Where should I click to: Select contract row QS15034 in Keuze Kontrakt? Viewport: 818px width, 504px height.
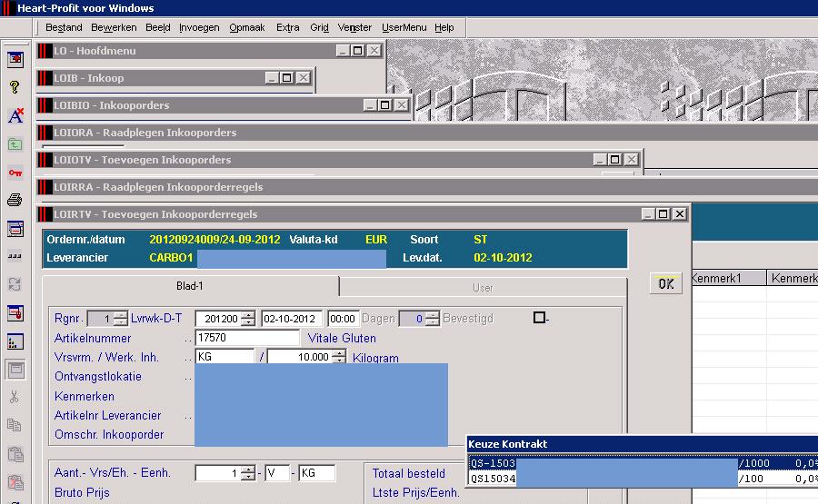coord(643,478)
